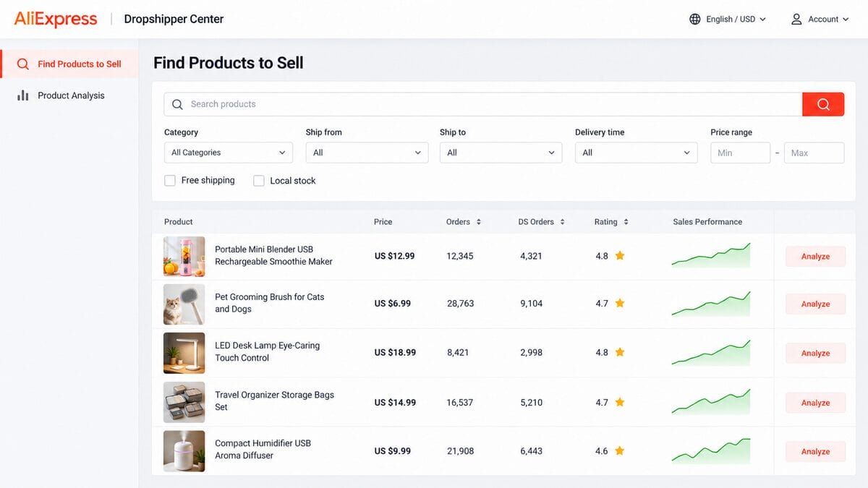868x488 pixels.
Task: Click the globe language icon
Action: [695, 20]
